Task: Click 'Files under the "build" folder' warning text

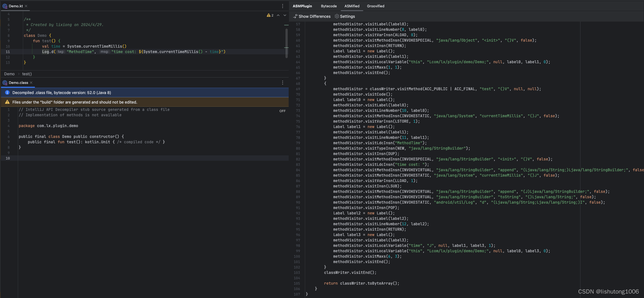Action: click(x=75, y=102)
